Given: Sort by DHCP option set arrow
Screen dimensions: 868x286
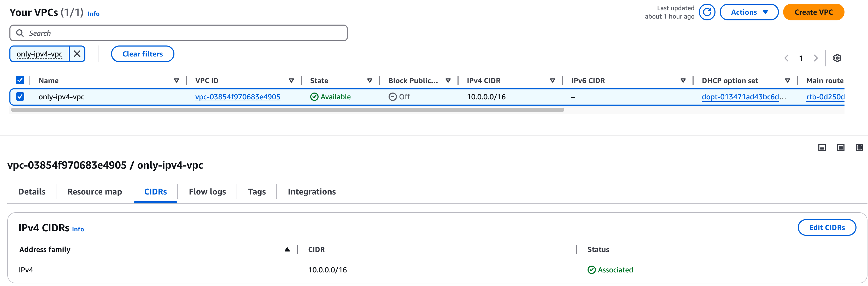Looking at the screenshot, I should coord(788,81).
